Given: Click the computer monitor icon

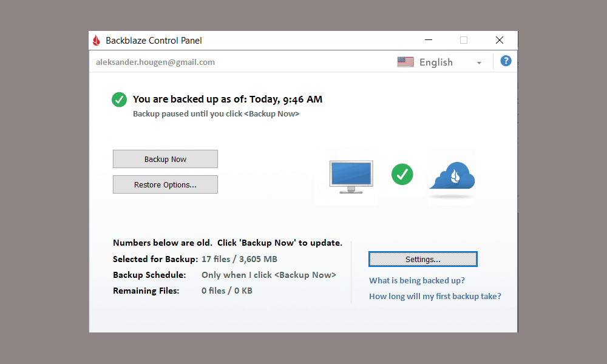Looking at the screenshot, I should tap(351, 177).
